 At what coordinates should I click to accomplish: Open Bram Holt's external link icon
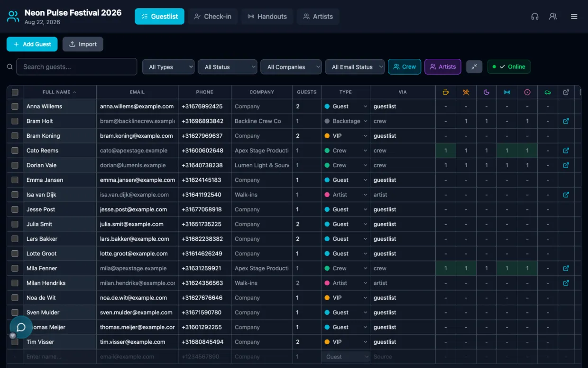point(566,121)
